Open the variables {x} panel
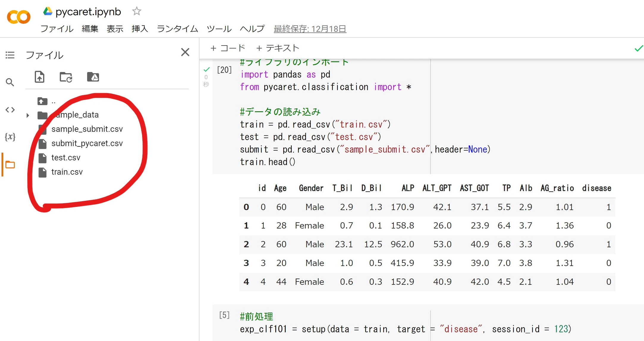 10,137
